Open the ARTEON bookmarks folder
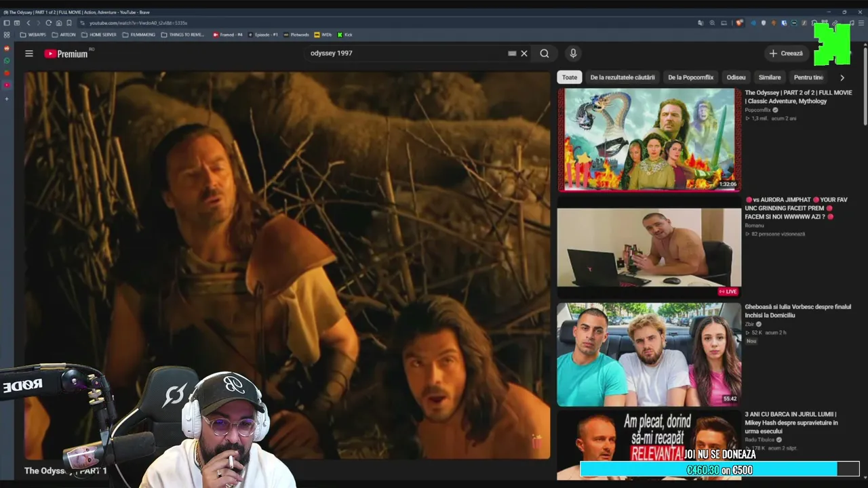The height and width of the screenshot is (488, 868). (x=64, y=35)
